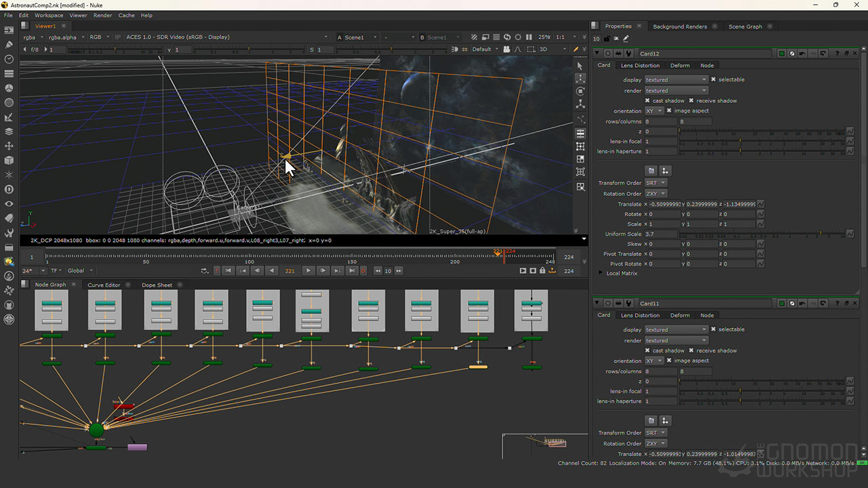Viewport: 868px width, 488px height.
Task: Toggle image aspect for Card11
Action: [x=670, y=361]
